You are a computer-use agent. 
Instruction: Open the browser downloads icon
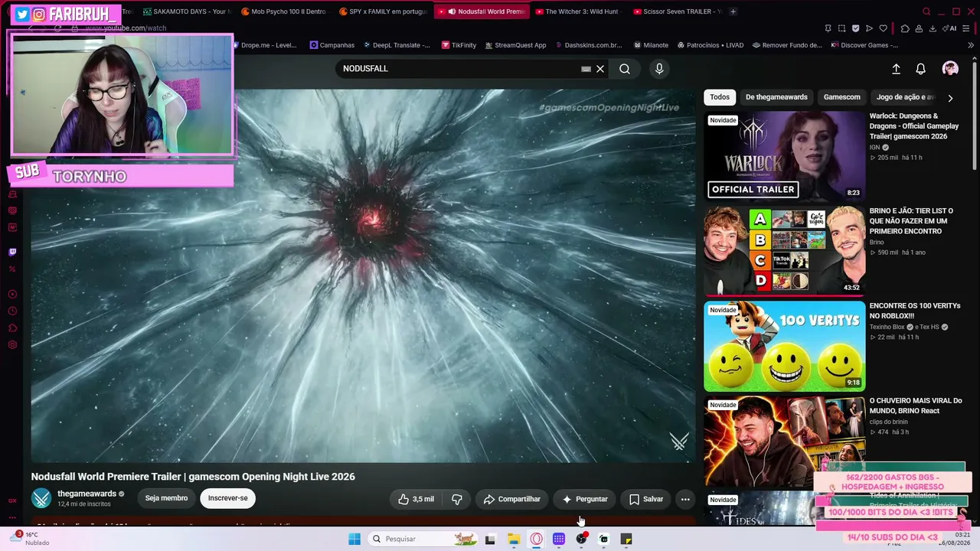click(x=933, y=28)
